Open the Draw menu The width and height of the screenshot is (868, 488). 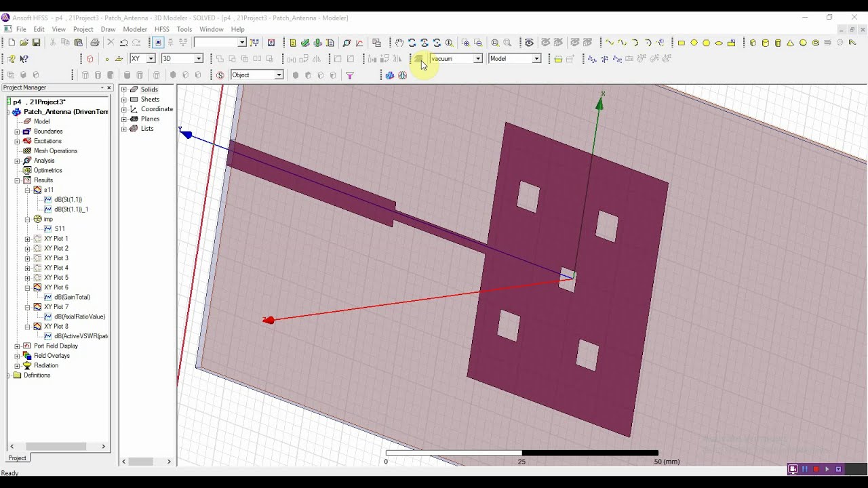(x=108, y=30)
